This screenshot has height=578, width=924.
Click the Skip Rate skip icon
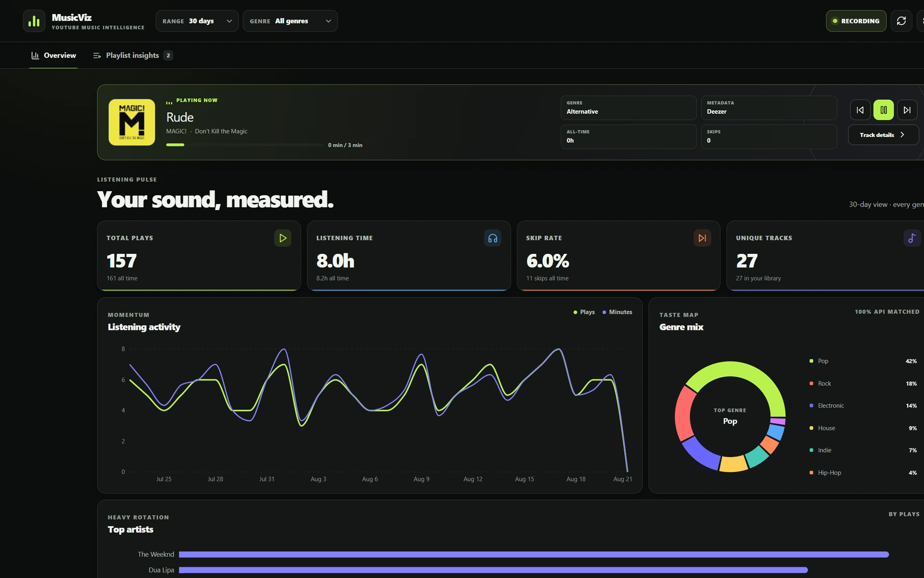[x=702, y=238]
